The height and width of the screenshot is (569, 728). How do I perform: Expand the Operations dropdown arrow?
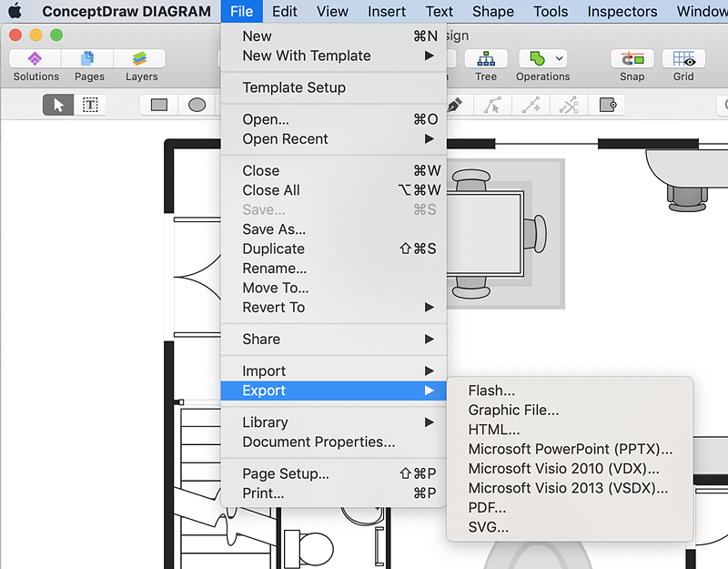tap(559, 59)
